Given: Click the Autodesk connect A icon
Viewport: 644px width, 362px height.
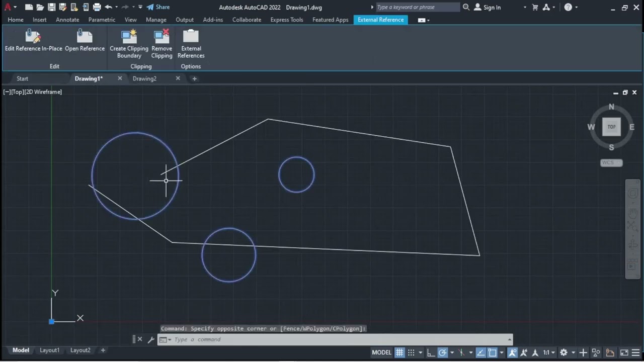Looking at the screenshot, I should [x=546, y=8].
